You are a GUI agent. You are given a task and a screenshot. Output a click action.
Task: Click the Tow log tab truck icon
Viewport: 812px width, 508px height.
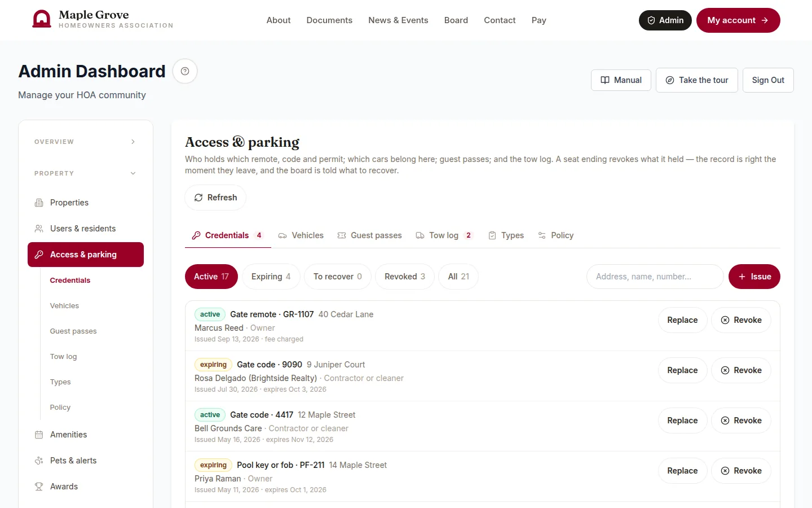420,235
